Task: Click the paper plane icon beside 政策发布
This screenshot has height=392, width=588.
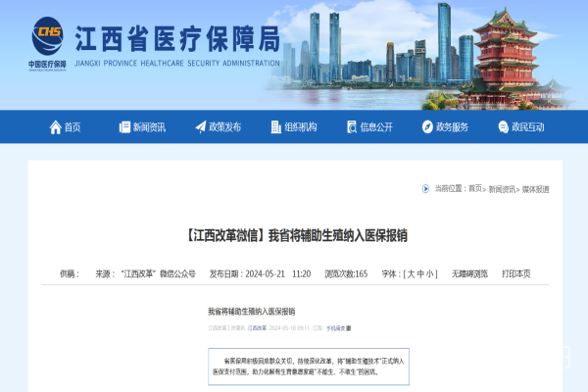Action: [x=201, y=126]
